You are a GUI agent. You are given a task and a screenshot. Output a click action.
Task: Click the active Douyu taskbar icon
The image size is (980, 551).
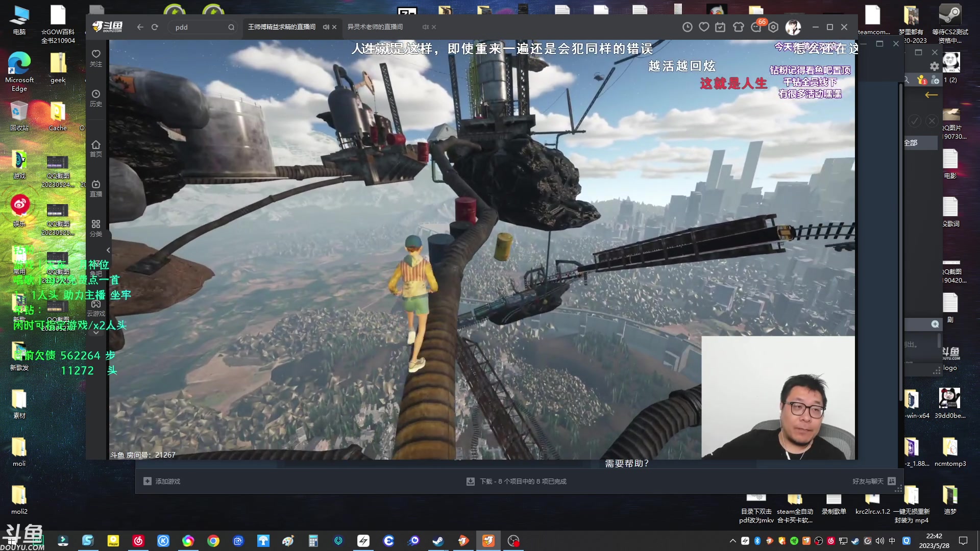(488, 541)
